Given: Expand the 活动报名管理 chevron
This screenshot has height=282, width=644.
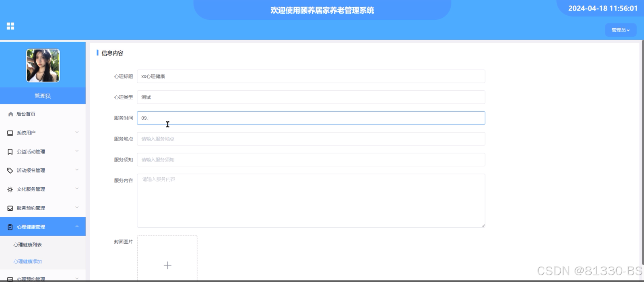Looking at the screenshot, I should pyautogui.click(x=77, y=170).
